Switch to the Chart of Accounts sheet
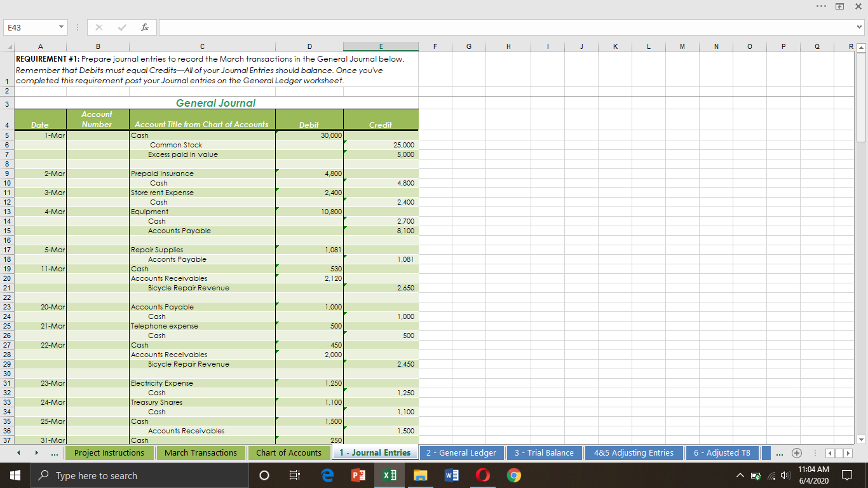This screenshot has width=868, height=488. (289, 452)
